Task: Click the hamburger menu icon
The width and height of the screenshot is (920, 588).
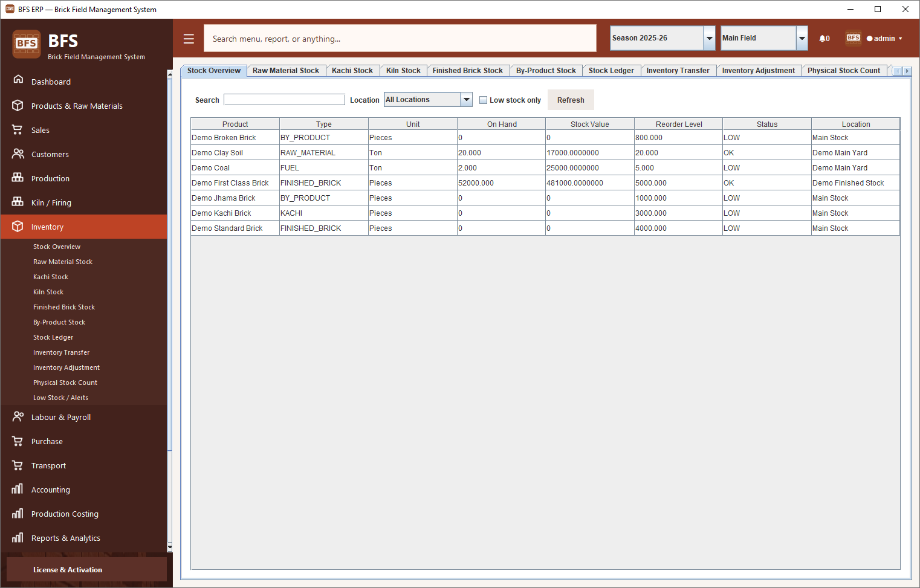Action: pyautogui.click(x=189, y=39)
